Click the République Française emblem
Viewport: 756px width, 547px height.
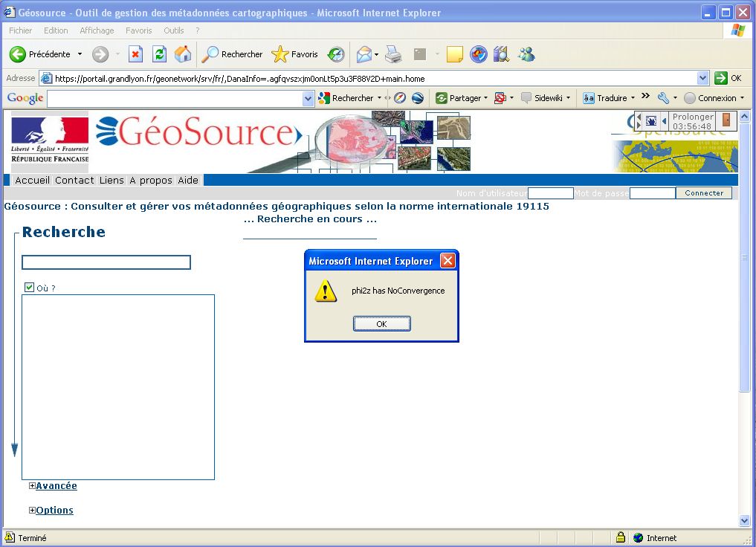pos(50,141)
